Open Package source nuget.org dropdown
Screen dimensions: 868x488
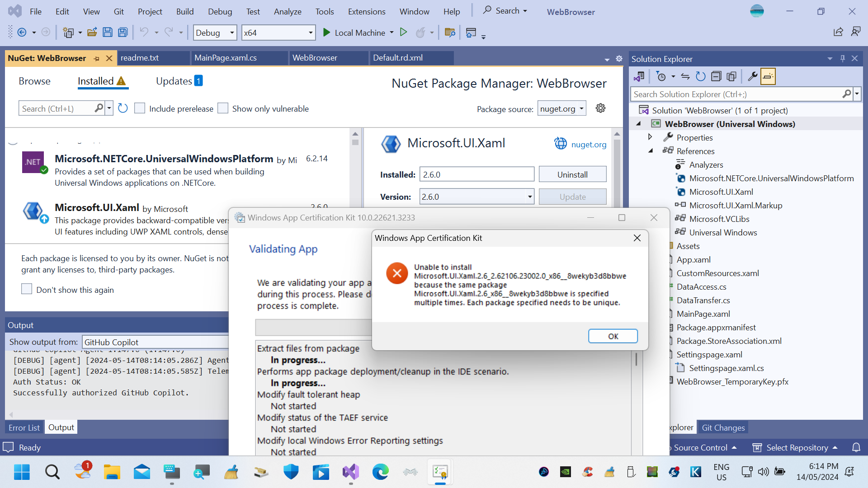click(561, 108)
